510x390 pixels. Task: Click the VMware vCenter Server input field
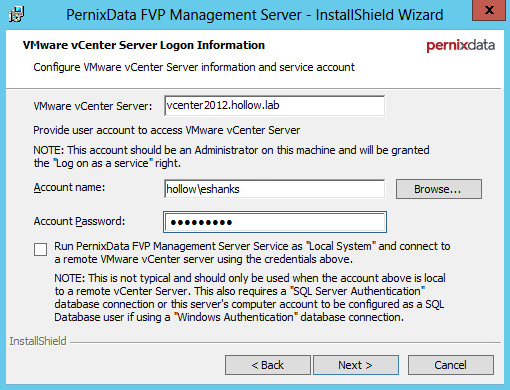pos(275,106)
